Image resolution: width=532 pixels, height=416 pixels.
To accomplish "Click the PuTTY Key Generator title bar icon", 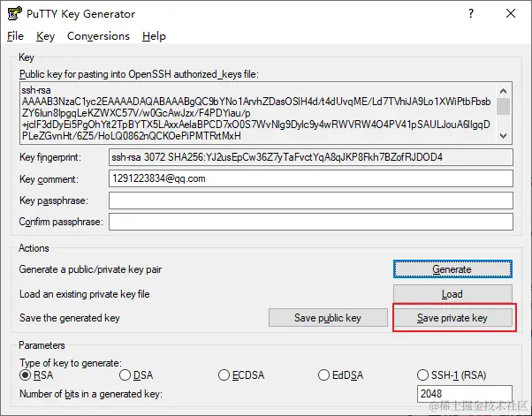I will tap(13, 12).
